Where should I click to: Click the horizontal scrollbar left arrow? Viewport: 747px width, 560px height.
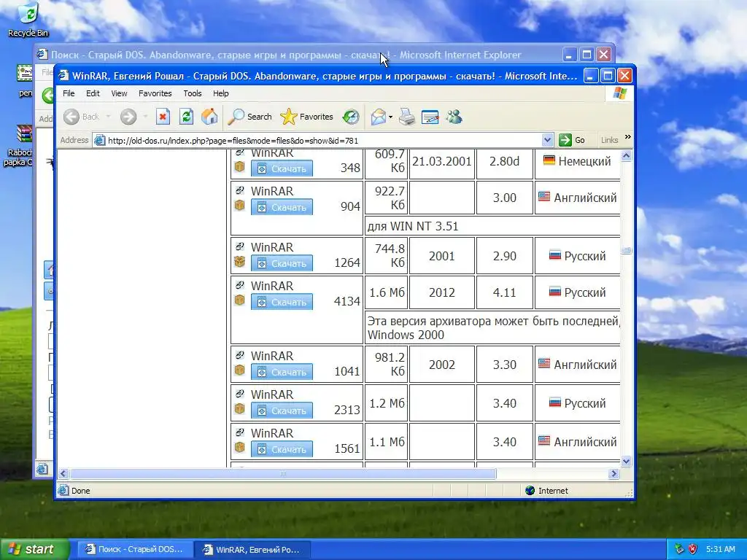[63, 474]
